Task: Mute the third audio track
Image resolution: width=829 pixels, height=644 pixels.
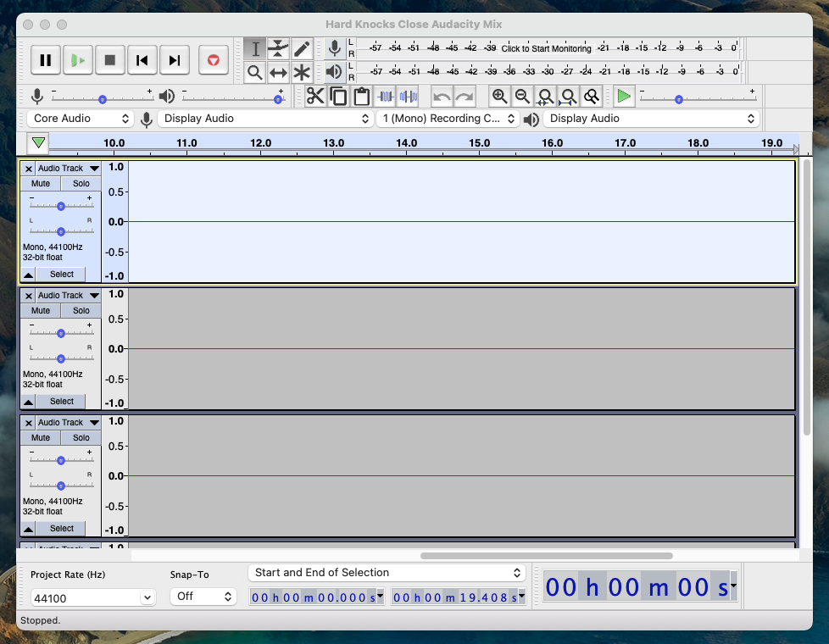Action: point(41,438)
